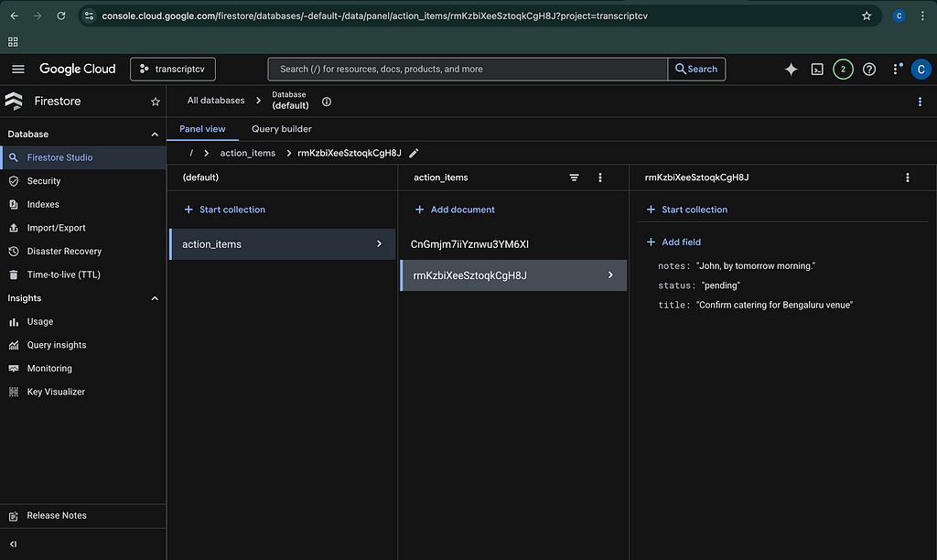Open Chrome three-dot menu
937x560 pixels.
922,16
